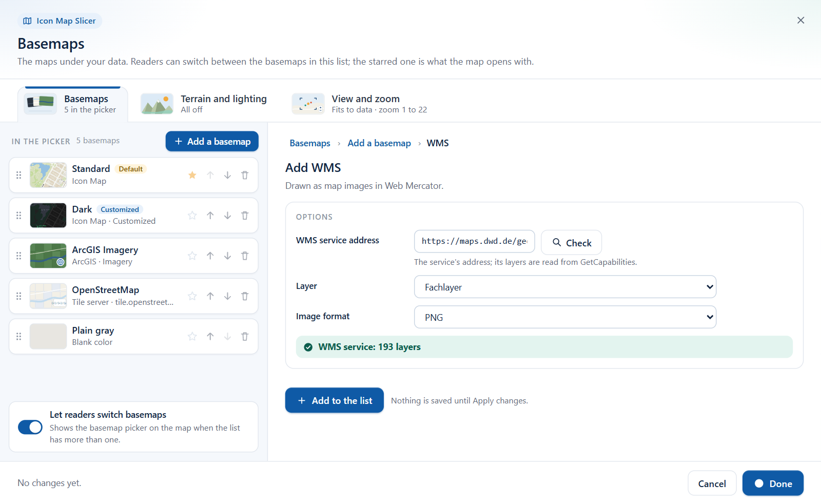Delete the OpenStreetMap basemap

click(x=245, y=296)
